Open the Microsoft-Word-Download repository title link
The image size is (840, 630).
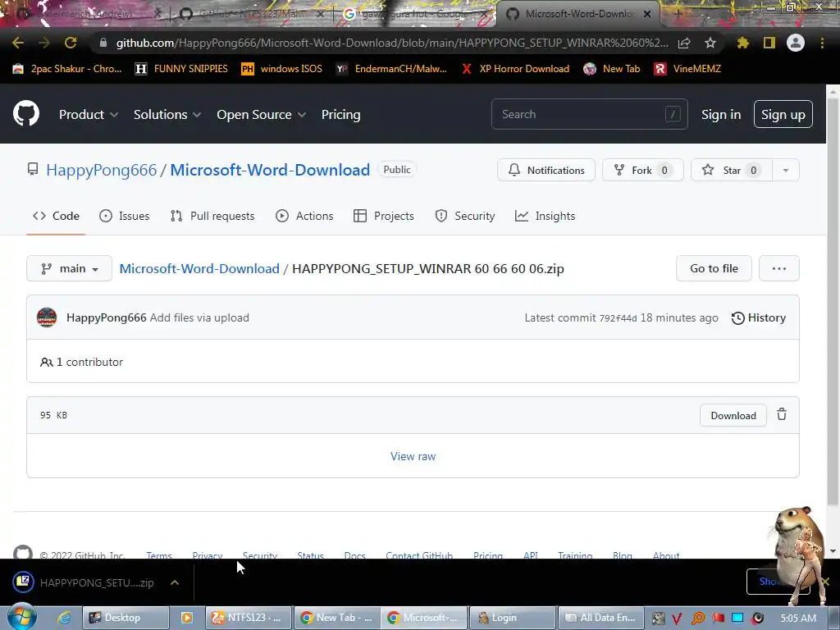270,170
